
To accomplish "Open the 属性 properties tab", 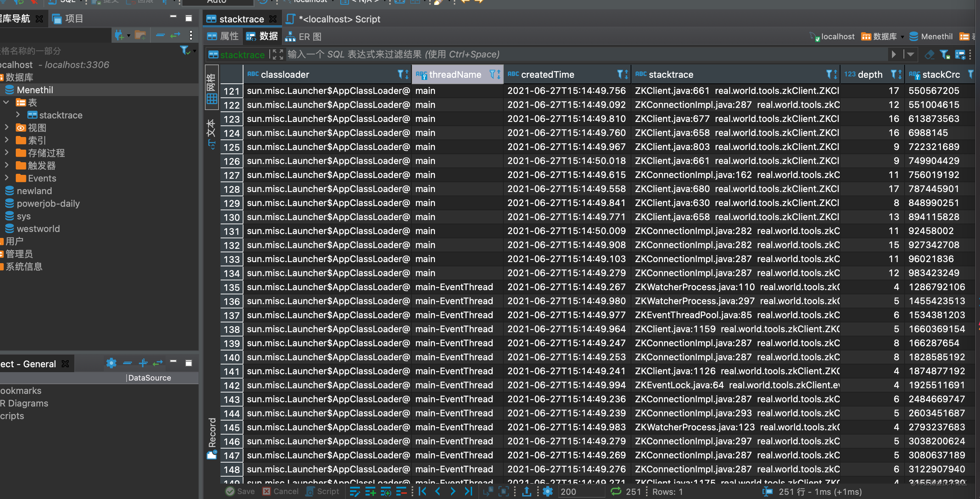I will (x=223, y=36).
